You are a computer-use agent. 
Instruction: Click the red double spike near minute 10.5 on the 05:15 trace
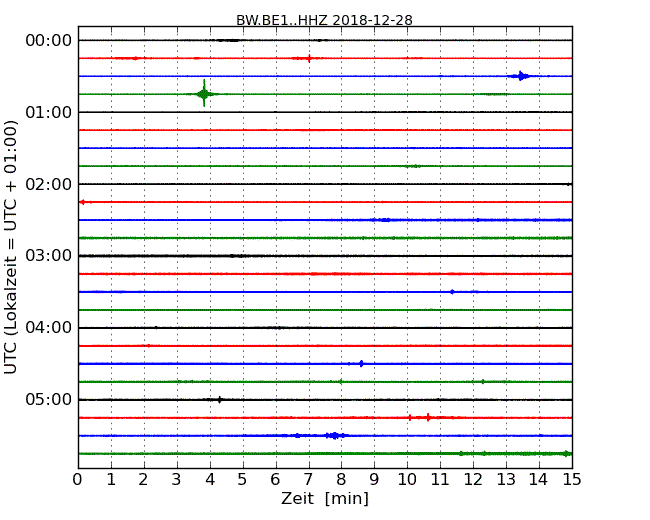pyautogui.click(x=419, y=418)
